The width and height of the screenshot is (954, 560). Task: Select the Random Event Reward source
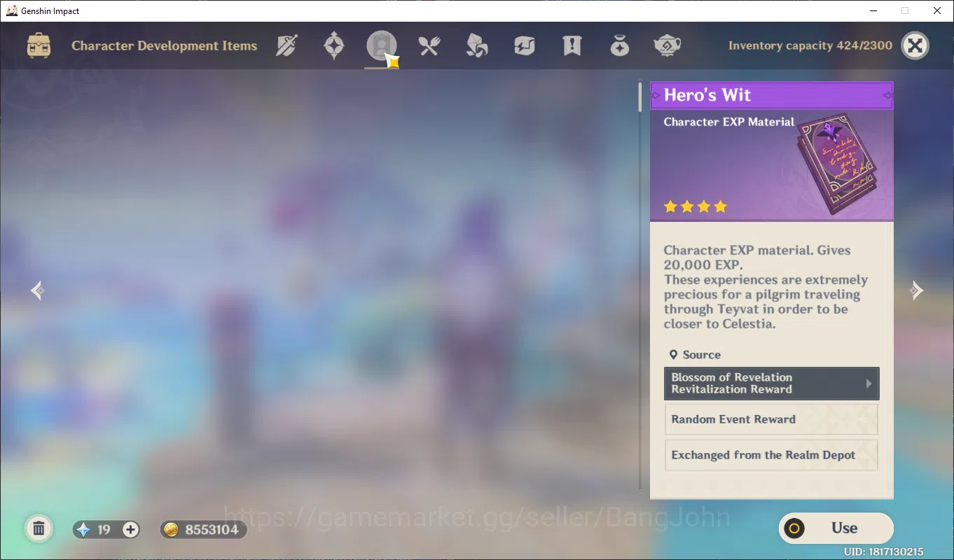tap(771, 419)
